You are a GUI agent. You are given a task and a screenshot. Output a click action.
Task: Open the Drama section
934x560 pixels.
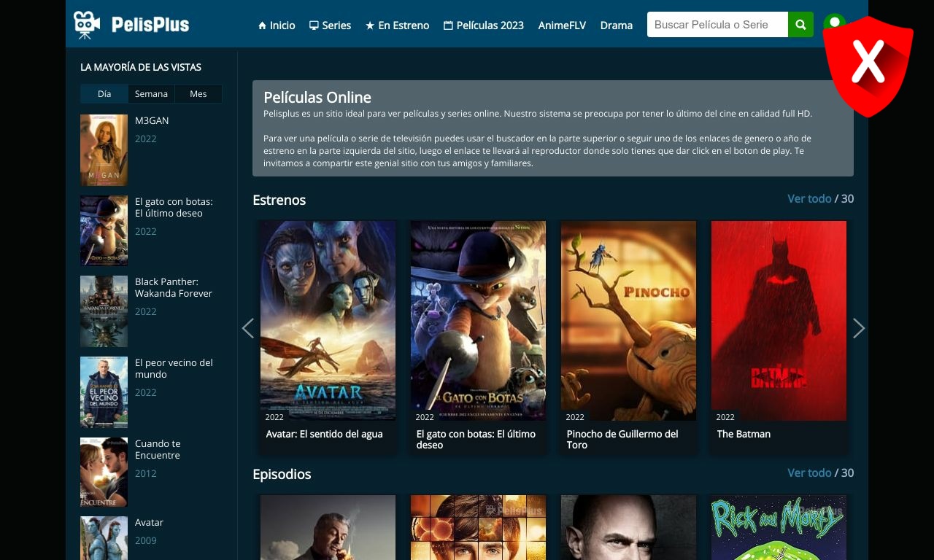point(617,25)
